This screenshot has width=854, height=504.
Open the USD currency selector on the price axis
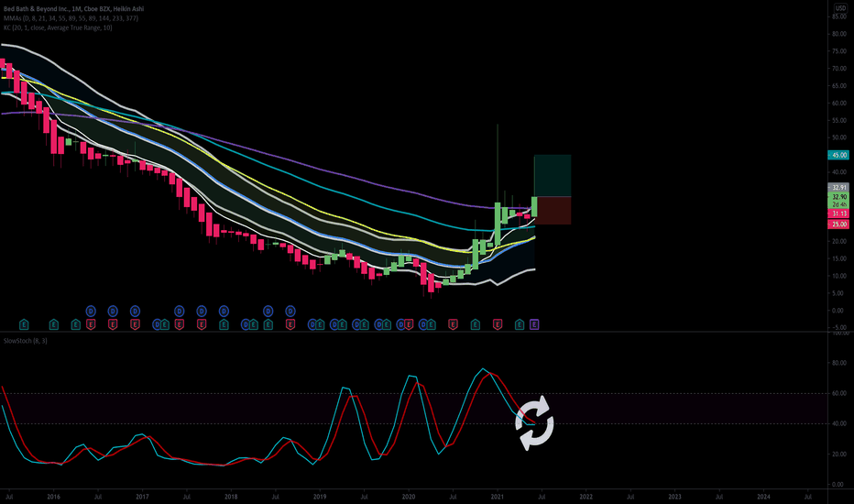840,8
